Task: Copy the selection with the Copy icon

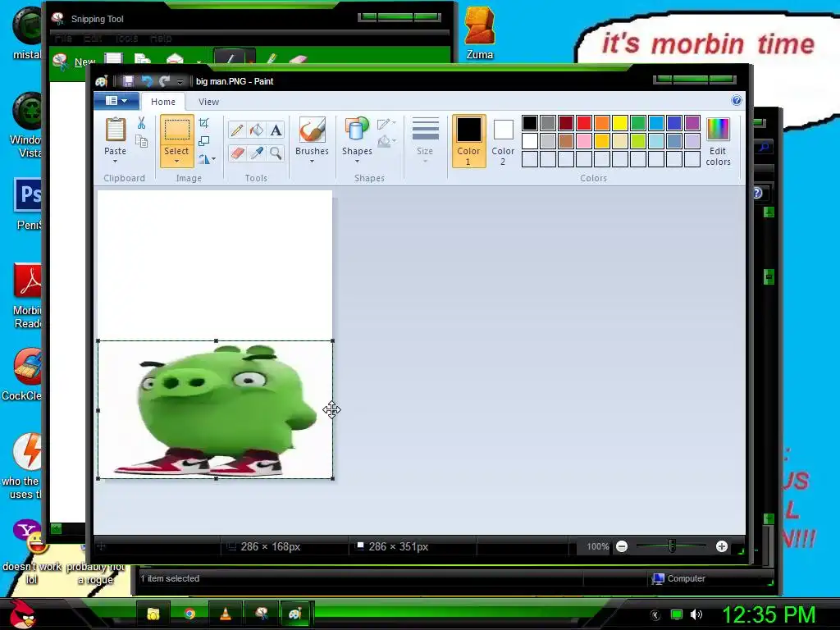Action: coord(141,141)
